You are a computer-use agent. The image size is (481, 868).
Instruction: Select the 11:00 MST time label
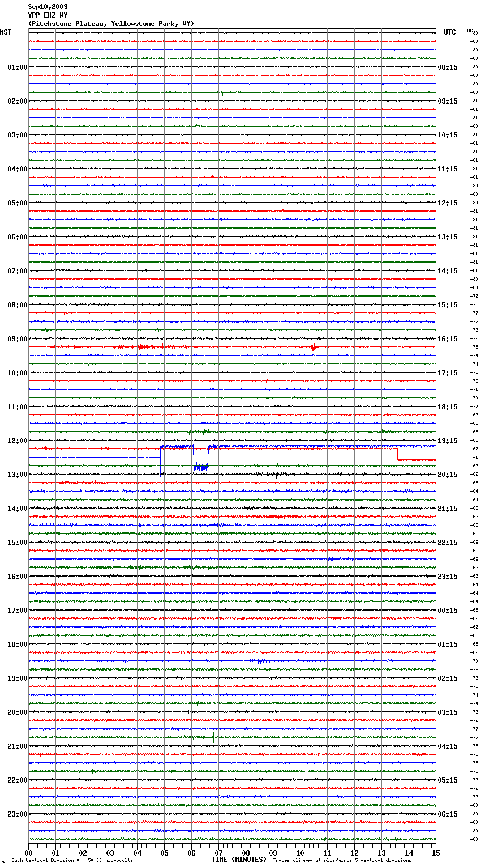(18, 407)
